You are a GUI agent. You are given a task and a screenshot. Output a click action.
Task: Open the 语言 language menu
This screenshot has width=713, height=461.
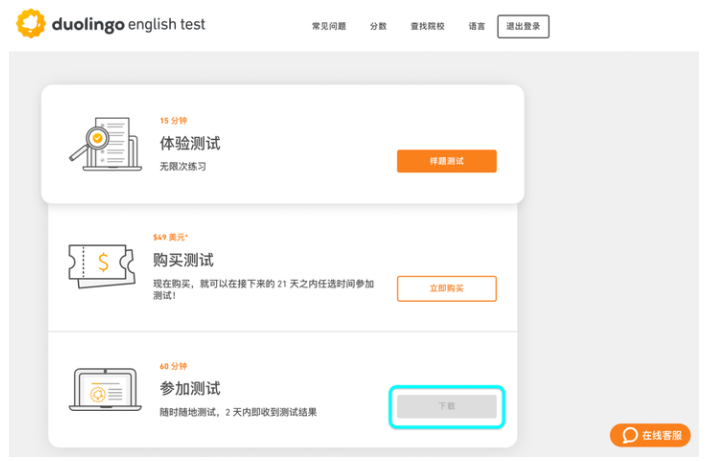point(477,26)
